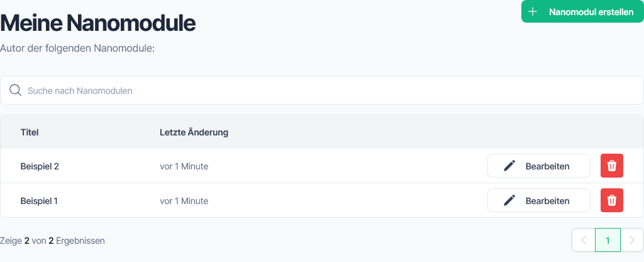
Task: Delete Beispiel 1 with the red trash icon
Action: [x=611, y=201]
